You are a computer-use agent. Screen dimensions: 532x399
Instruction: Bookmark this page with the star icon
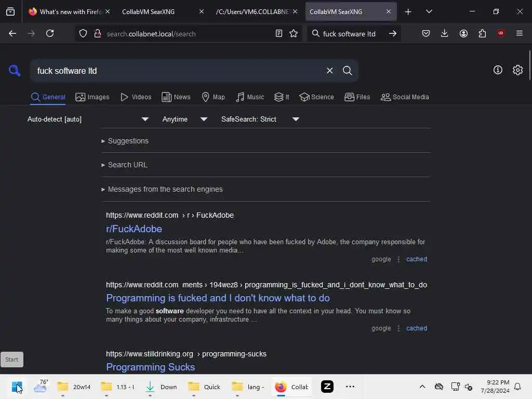294,33
